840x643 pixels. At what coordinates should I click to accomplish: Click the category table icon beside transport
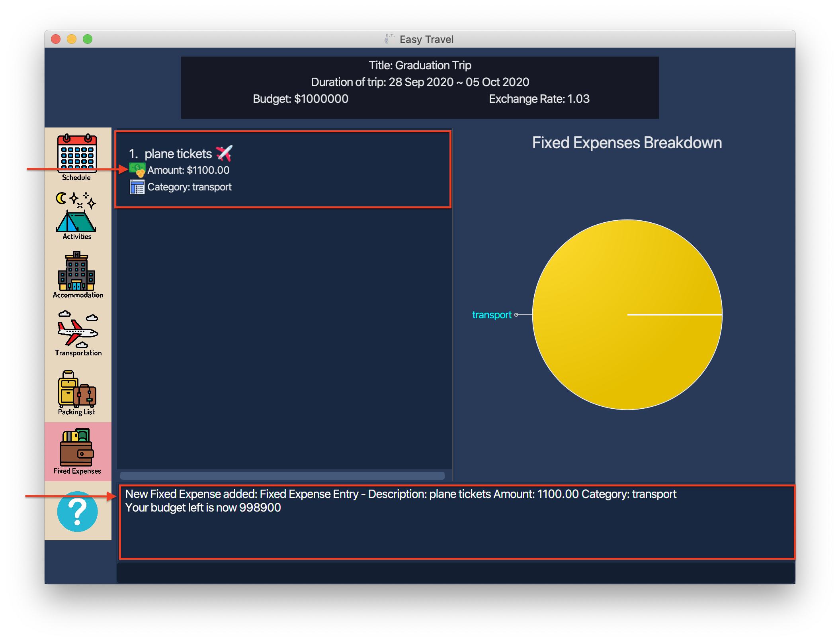[x=137, y=187]
